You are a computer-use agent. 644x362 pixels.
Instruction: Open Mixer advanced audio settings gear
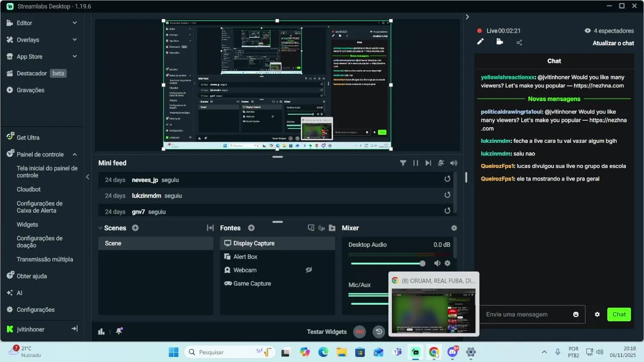[x=454, y=228]
